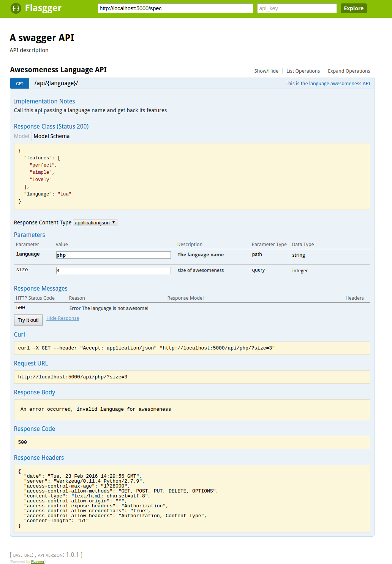Switch to the Model view
392x564 pixels.
coord(21,136)
